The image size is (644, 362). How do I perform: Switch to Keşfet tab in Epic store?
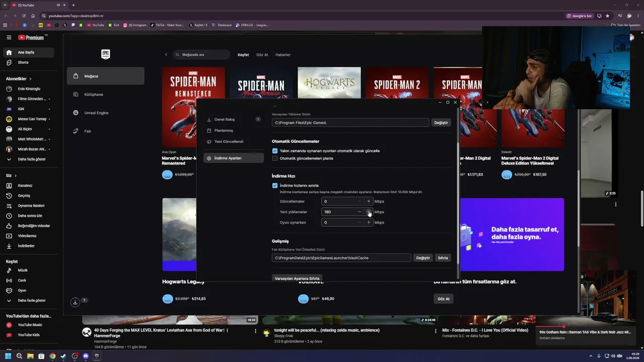(244, 55)
